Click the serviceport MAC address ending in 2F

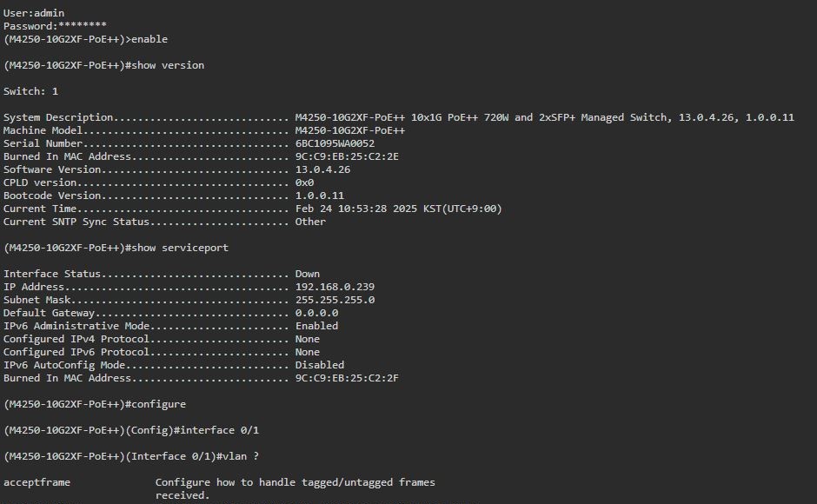[x=347, y=378]
